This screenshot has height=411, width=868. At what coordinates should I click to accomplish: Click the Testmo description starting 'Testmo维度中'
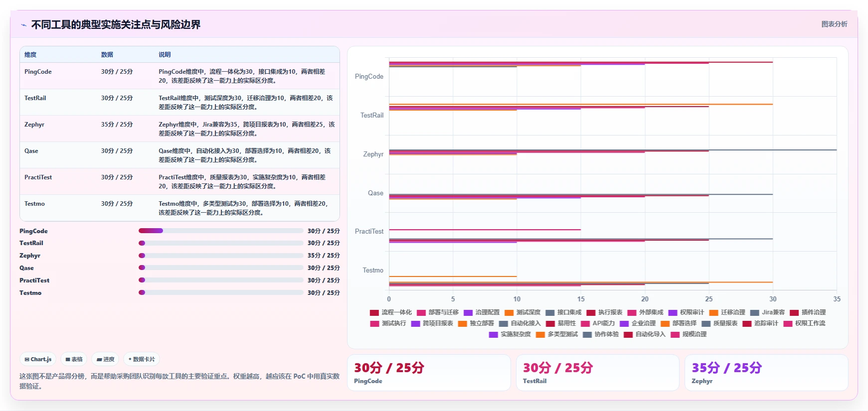tap(244, 208)
